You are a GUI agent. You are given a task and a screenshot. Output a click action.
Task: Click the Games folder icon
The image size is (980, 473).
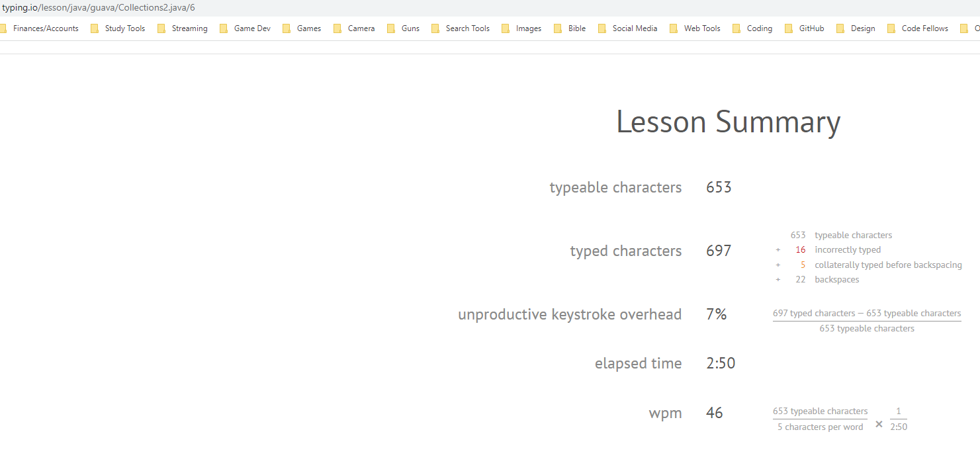285,28
